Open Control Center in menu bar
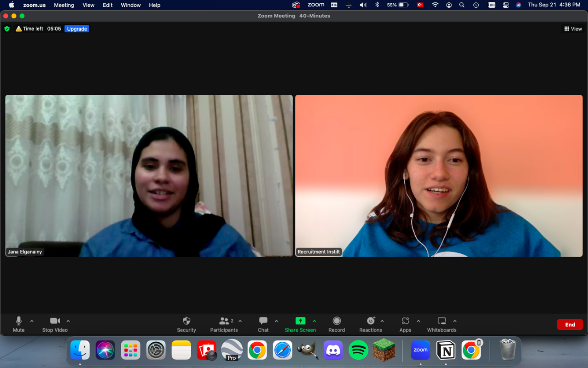588x368 pixels. [x=506, y=5]
